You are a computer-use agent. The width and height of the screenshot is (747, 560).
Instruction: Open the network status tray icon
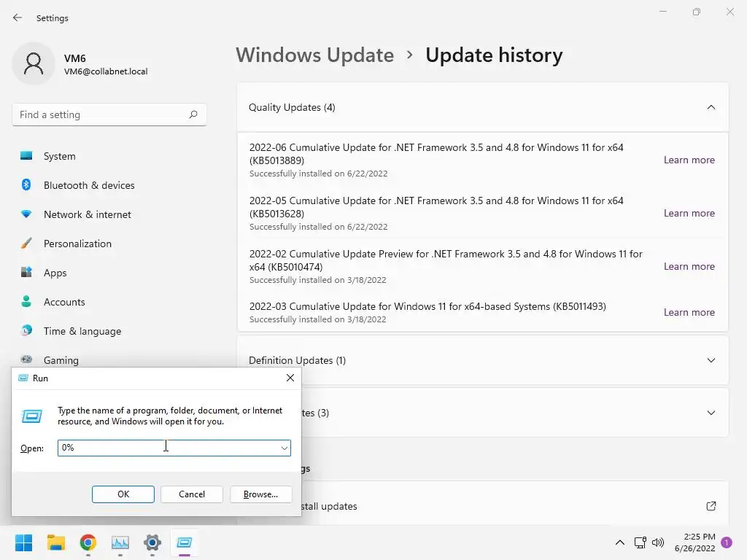(x=640, y=542)
